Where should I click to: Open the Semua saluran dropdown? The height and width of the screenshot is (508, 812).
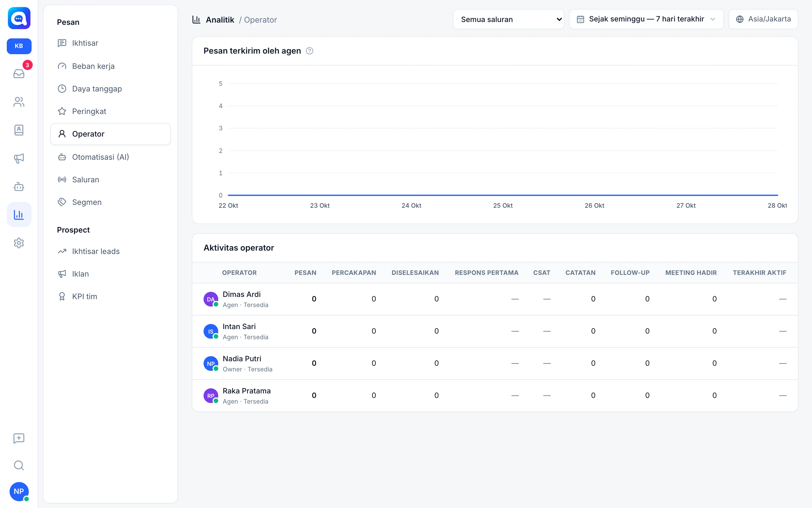[508, 19]
